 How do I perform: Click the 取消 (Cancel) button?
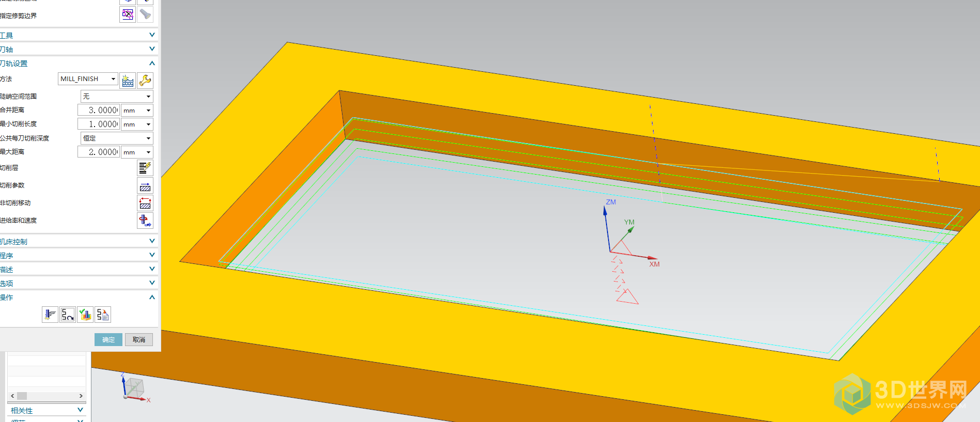(x=139, y=339)
